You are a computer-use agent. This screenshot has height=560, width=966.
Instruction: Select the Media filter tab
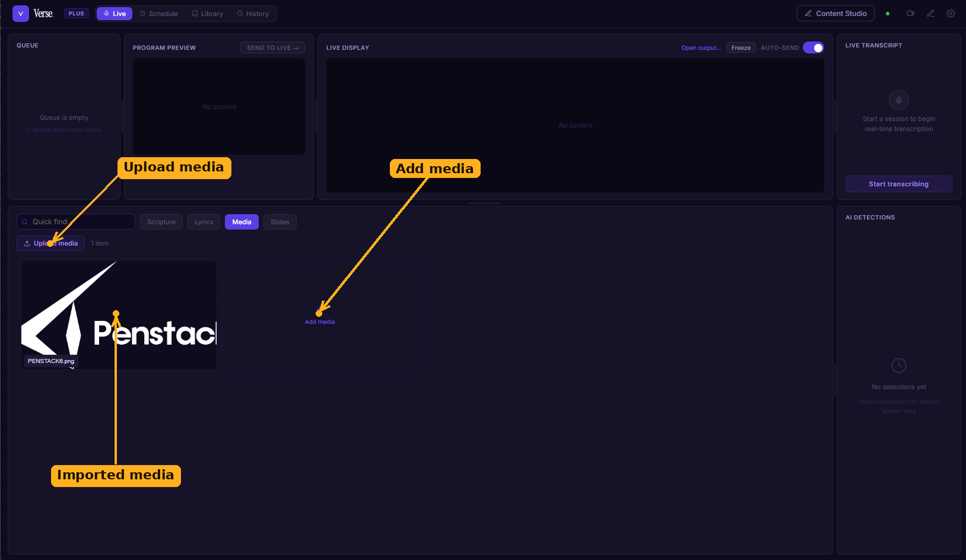pos(241,222)
